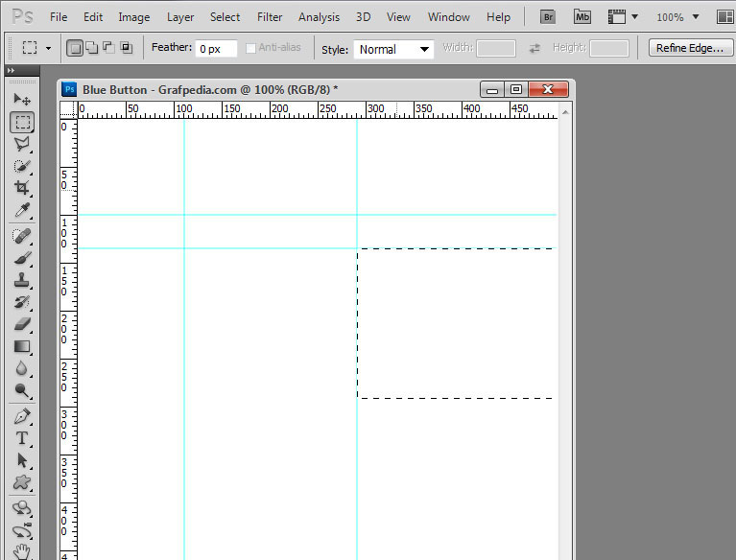Launch Mini Bridge
Viewport: 736px width, 560px height.
pyautogui.click(x=582, y=17)
